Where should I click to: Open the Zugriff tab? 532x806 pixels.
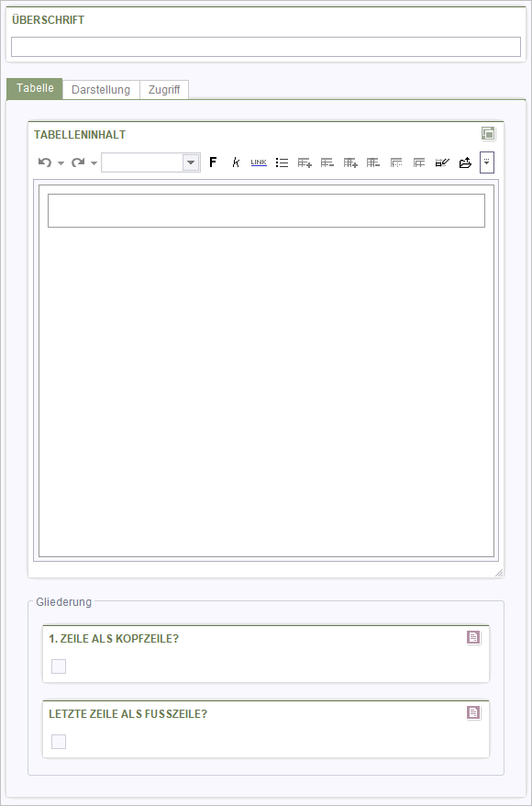click(x=164, y=89)
